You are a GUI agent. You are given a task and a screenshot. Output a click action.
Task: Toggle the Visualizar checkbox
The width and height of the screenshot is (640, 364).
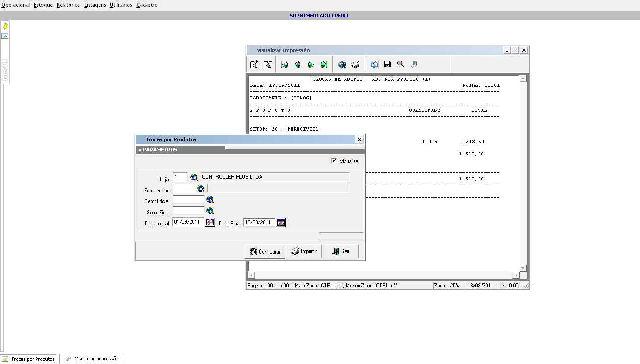pos(334,161)
